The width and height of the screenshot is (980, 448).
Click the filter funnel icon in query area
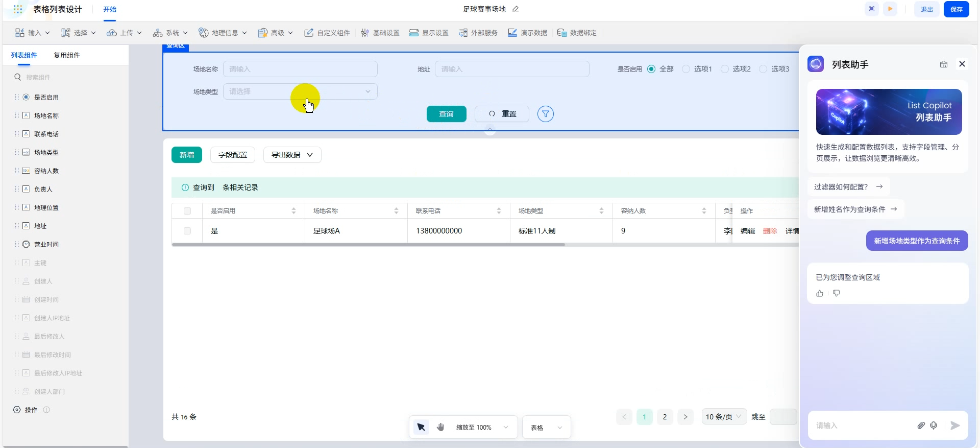[546, 114]
